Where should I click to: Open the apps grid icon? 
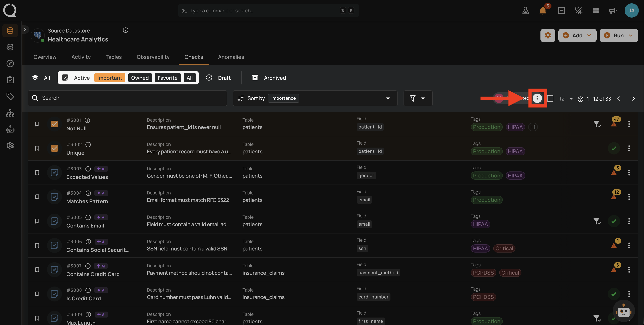[x=596, y=10]
